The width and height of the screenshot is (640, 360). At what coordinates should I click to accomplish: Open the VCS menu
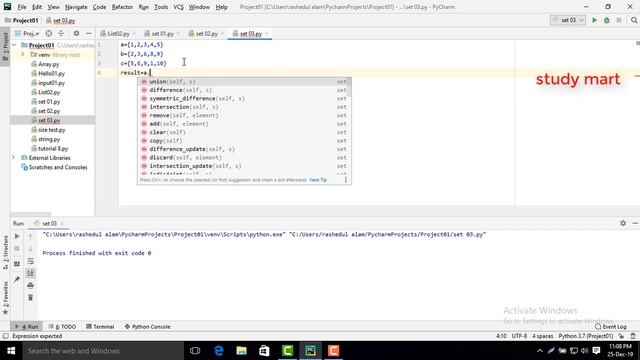click(178, 7)
